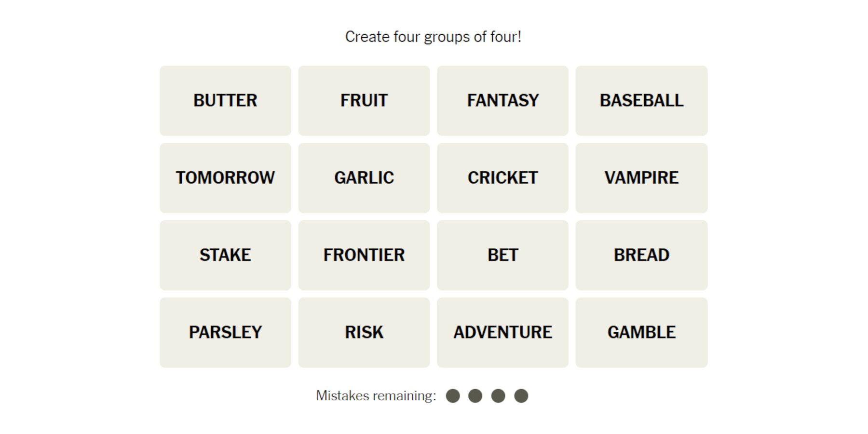Screen dimensions: 868x434
Task: Choose the BASEBALL tile
Action: 641,101
